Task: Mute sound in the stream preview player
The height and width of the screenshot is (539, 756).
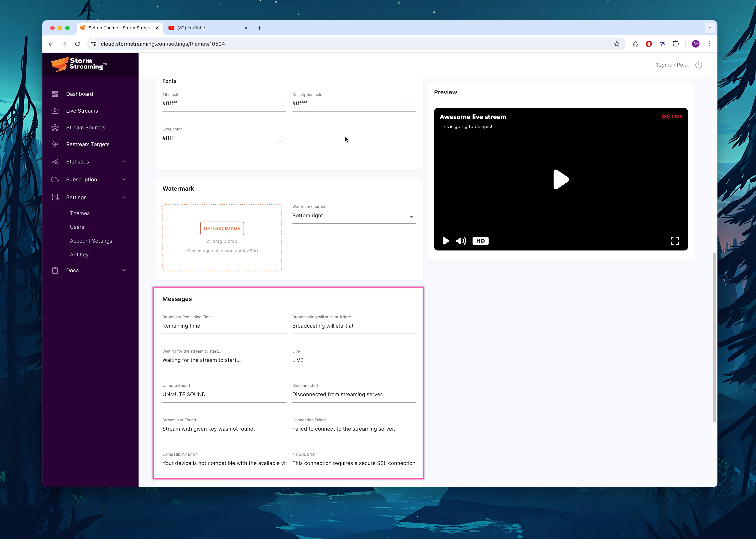Action: pos(461,241)
